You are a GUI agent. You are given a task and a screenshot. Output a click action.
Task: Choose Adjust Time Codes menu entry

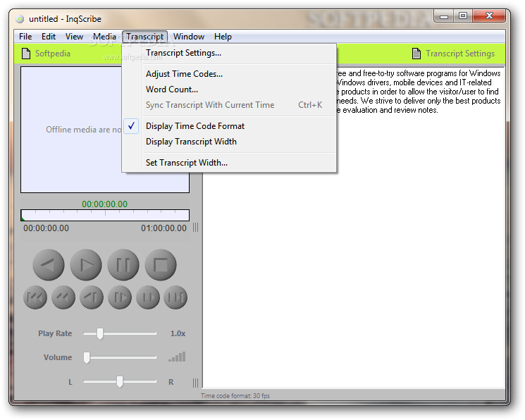pyautogui.click(x=229, y=74)
